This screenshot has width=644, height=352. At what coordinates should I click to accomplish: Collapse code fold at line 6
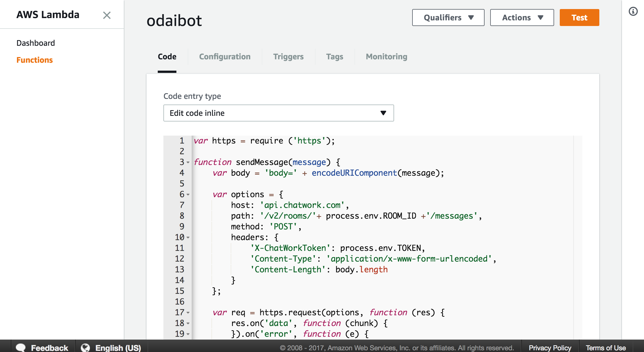pyautogui.click(x=188, y=195)
